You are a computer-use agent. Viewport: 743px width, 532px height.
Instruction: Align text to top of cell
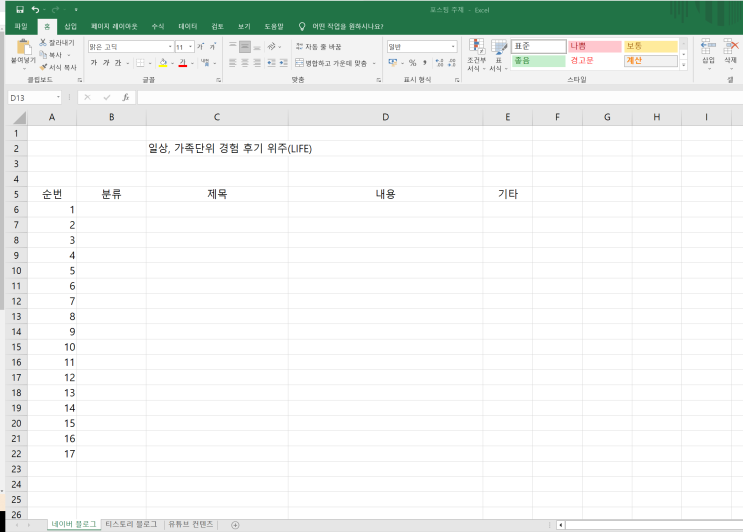click(233, 46)
